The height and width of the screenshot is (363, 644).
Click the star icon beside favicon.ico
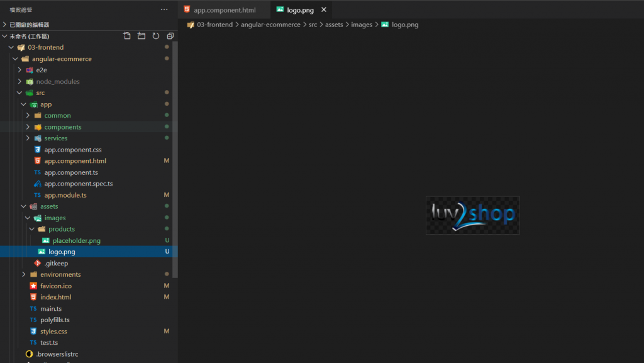click(x=33, y=286)
